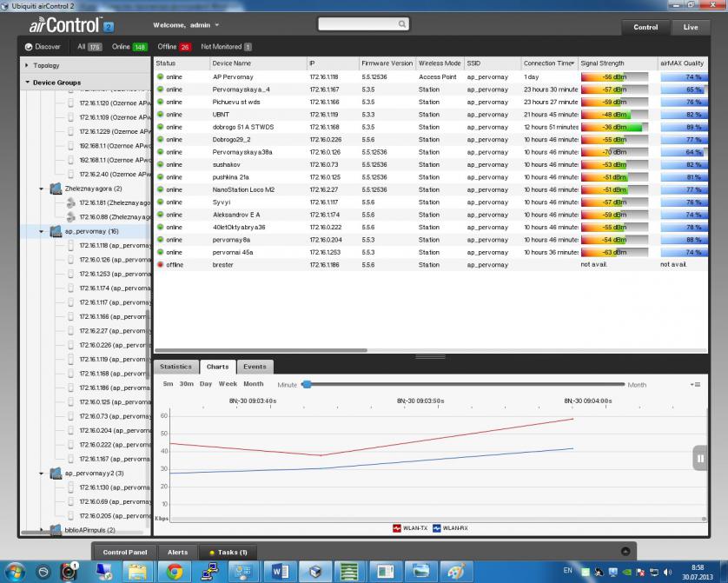The width and height of the screenshot is (728, 583).
Task: Select ap_pervomay group folder icon
Action: pos(56,231)
